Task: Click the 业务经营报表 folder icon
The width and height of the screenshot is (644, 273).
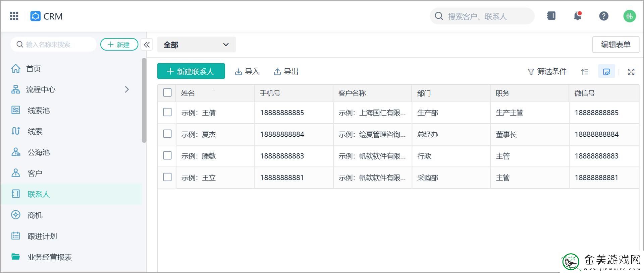Action: pyautogui.click(x=15, y=257)
